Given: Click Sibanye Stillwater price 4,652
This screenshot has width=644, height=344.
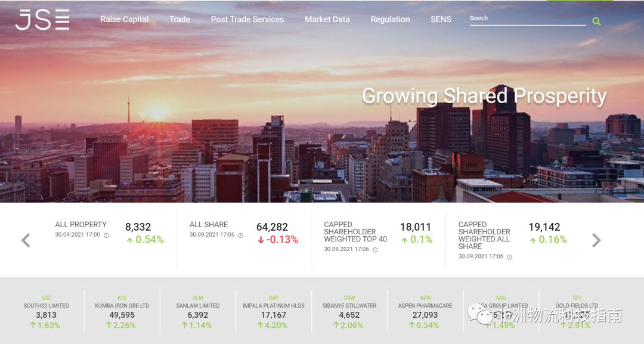Looking at the screenshot, I should click(x=349, y=315).
